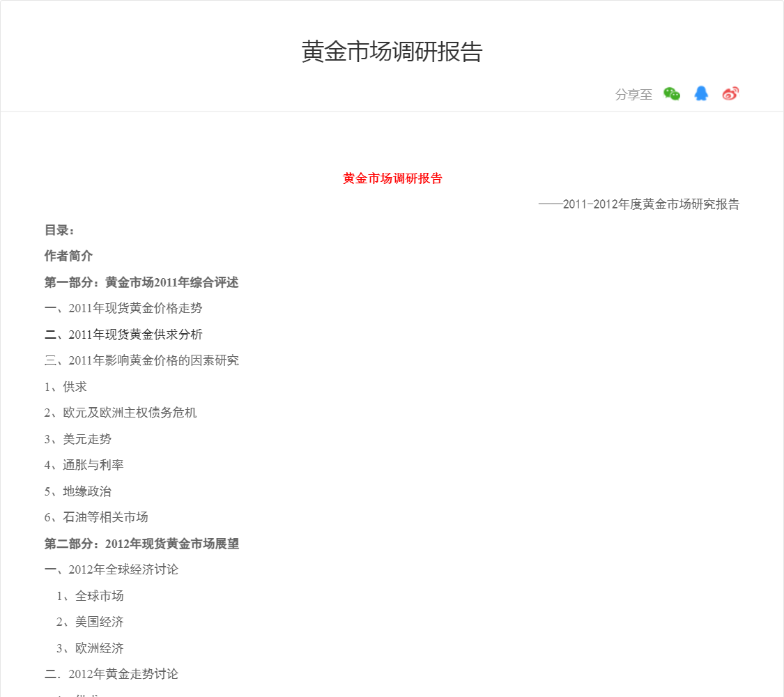This screenshot has width=784, height=697.
Task: Click 2、欧元及欧洲主权债务危机
Action: (x=121, y=413)
